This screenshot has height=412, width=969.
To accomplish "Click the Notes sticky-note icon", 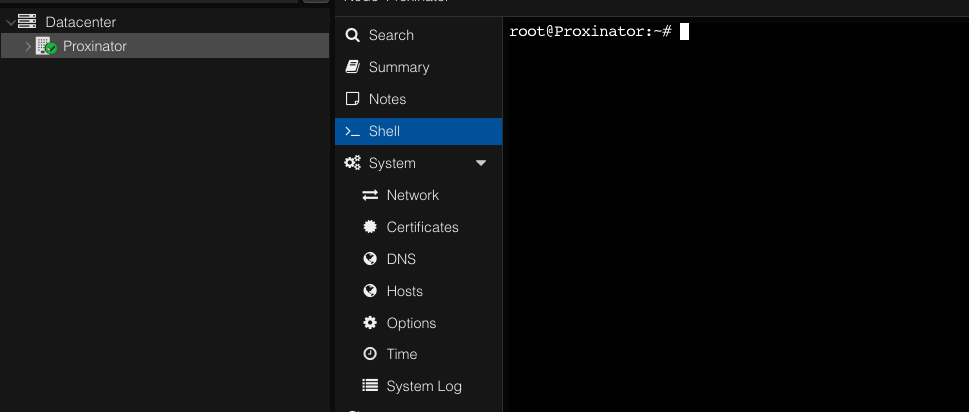I will coord(352,99).
